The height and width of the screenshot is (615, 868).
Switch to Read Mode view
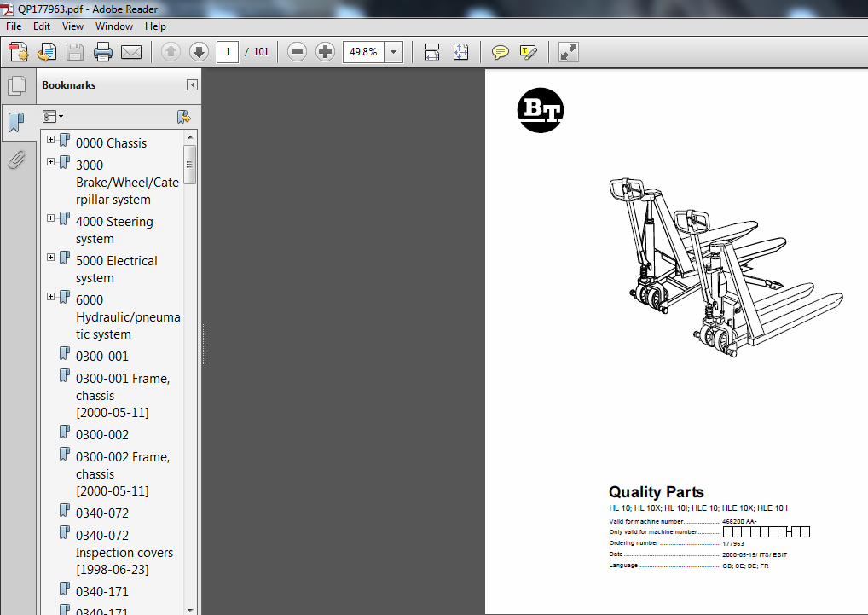[x=569, y=52]
